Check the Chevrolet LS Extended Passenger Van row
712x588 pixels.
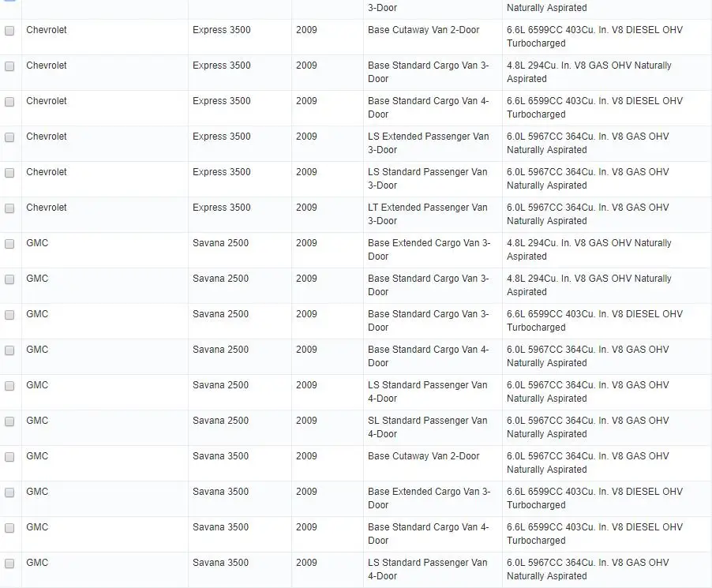click(9, 137)
